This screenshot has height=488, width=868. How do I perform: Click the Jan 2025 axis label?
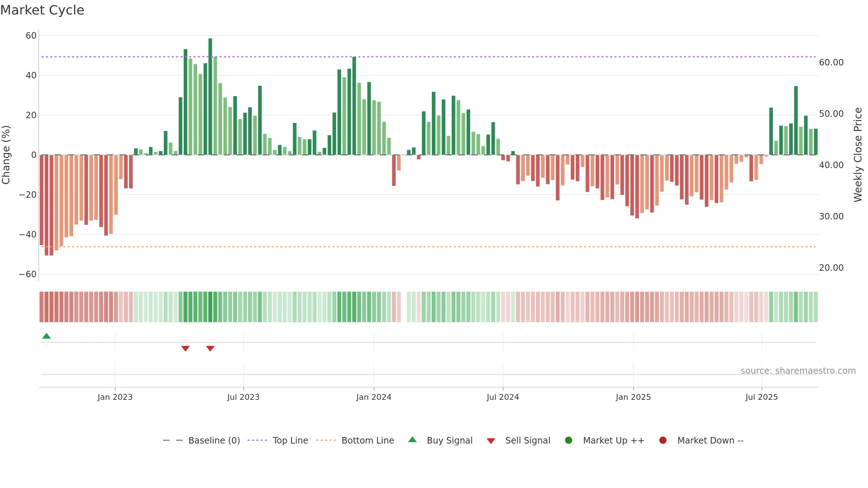tap(633, 397)
